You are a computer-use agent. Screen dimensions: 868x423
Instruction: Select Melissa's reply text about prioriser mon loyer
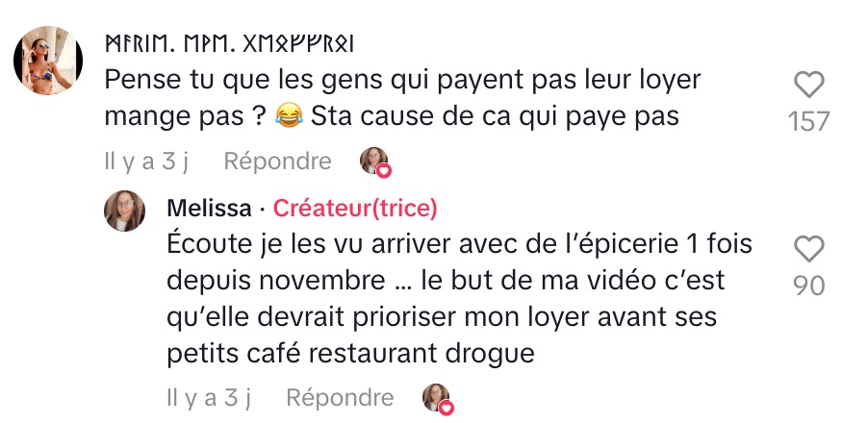(x=459, y=299)
